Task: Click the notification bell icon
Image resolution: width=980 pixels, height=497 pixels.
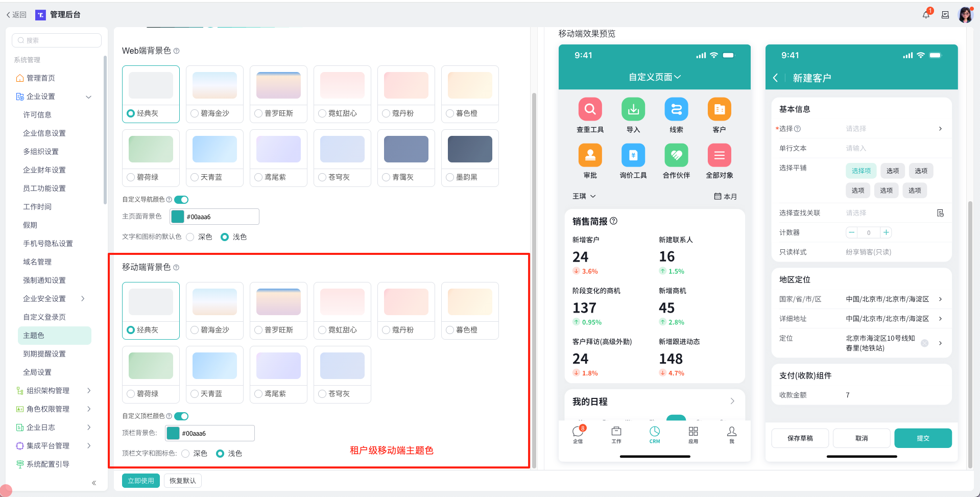Action: point(926,15)
